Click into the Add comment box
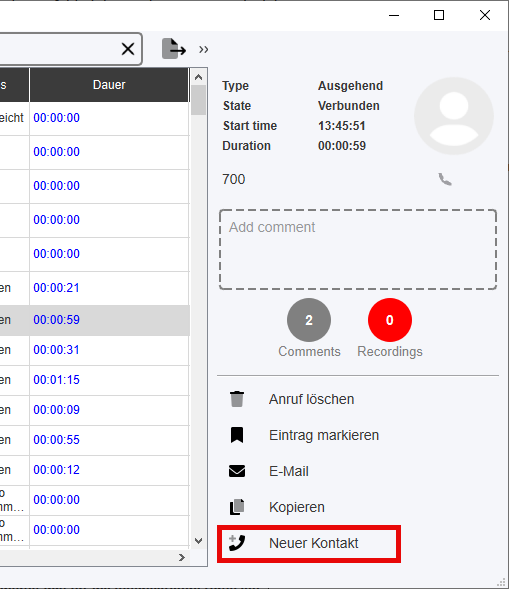Screen dimensions: 509x589 point(358,249)
